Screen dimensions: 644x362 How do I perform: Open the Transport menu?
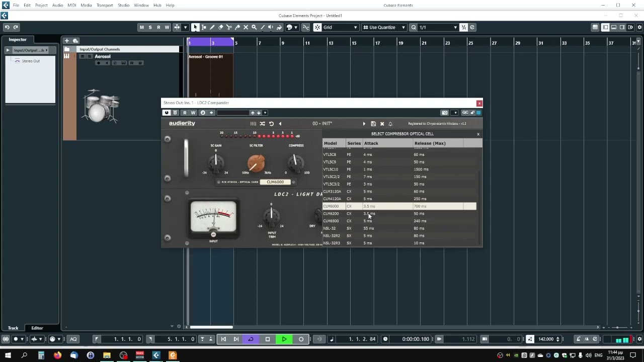(x=105, y=5)
